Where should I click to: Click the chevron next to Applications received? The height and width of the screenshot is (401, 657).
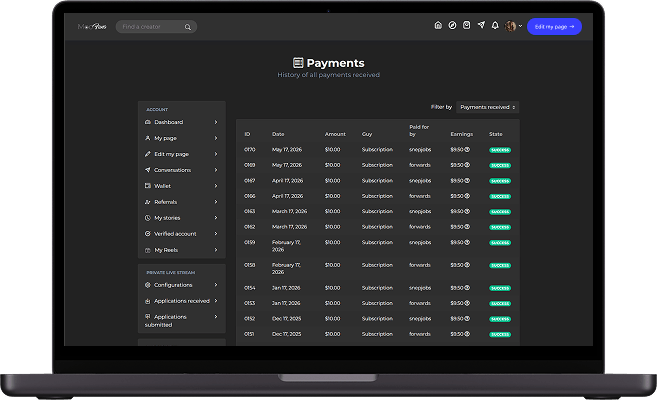[x=216, y=301]
